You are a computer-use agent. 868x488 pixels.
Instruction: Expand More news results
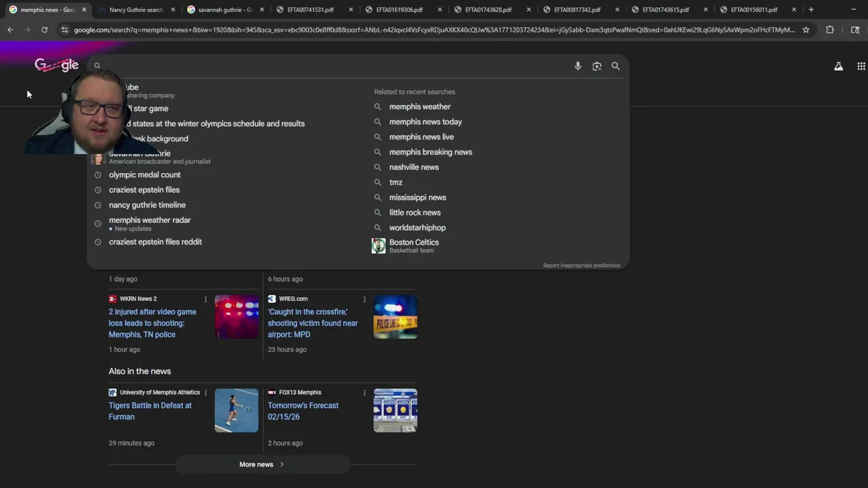262,464
